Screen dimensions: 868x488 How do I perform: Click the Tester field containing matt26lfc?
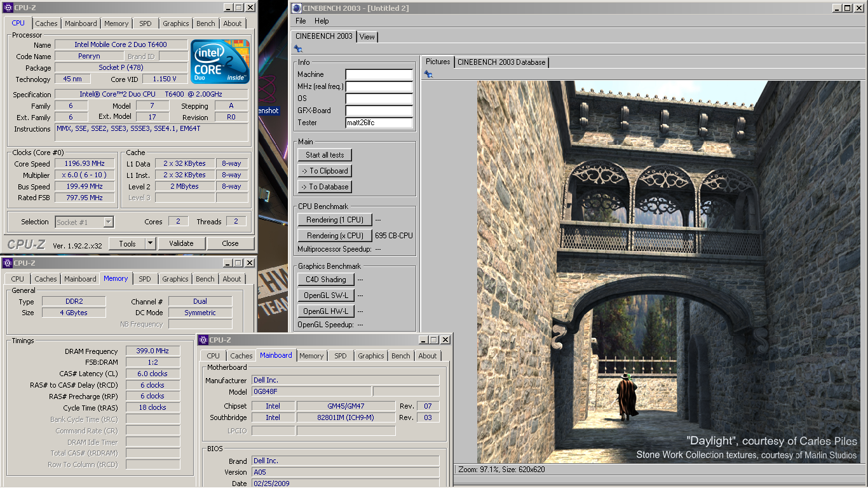(379, 123)
